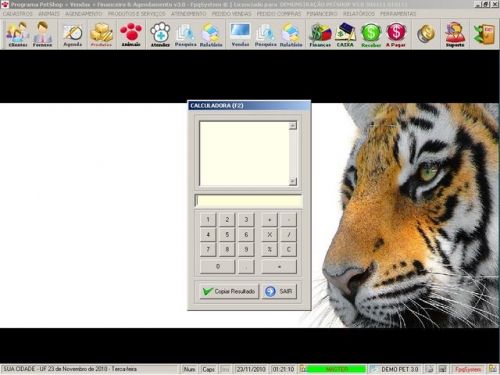The height and width of the screenshot is (375, 500).
Task: Click the calculator minus key
Action: 289,220
